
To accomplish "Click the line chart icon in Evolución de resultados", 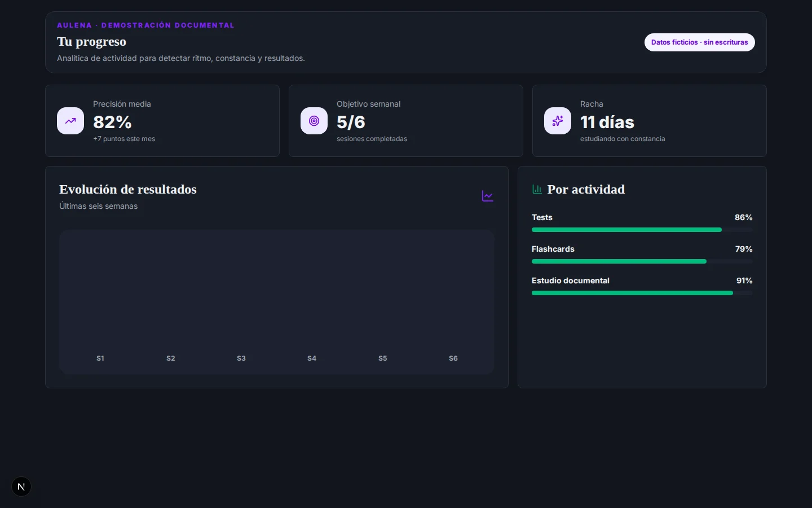I will pos(488,196).
